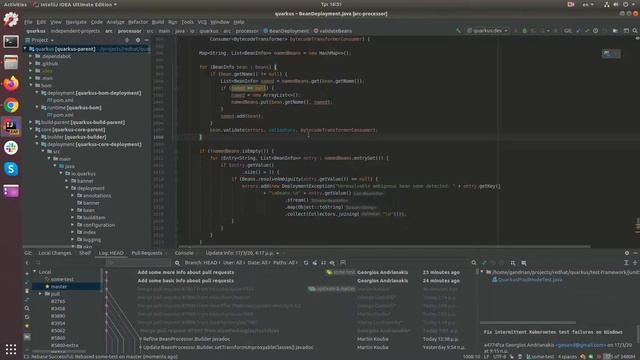Expand the annotations package
640x360 pixels.
73,196
